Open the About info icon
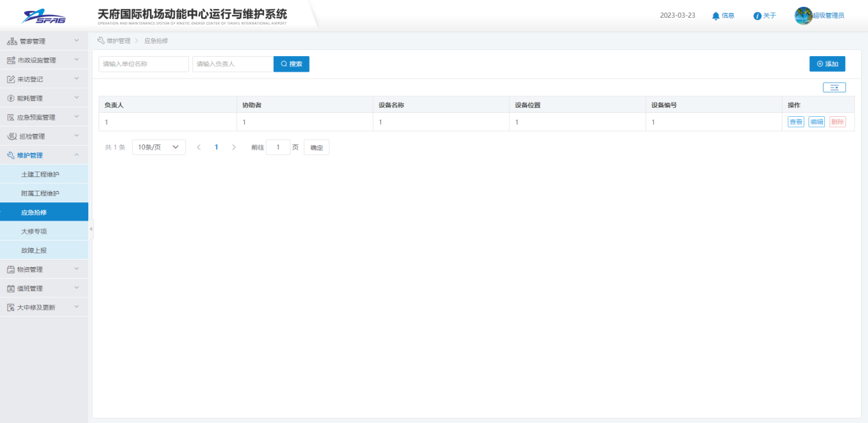The width and height of the screenshot is (868, 423). 757,16
